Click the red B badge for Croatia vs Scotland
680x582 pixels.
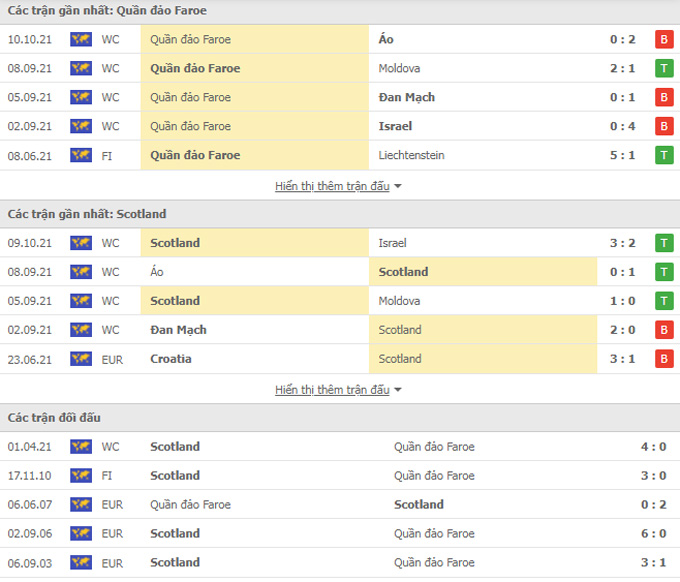point(663,359)
